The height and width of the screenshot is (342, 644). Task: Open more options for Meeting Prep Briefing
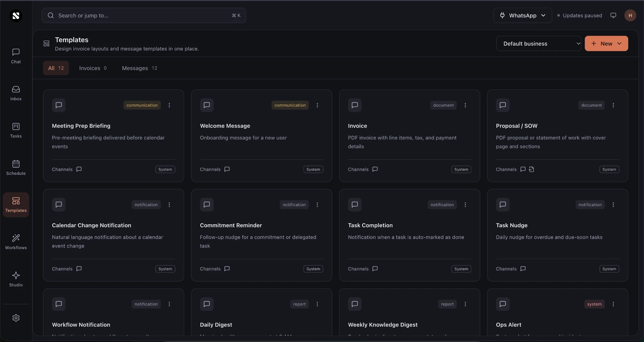pos(169,105)
